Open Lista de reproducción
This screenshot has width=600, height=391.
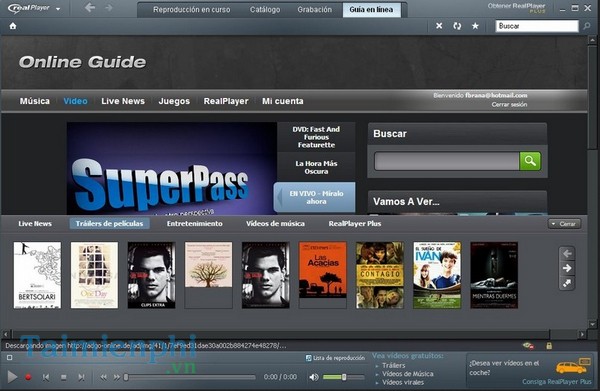(x=335, y=358)
